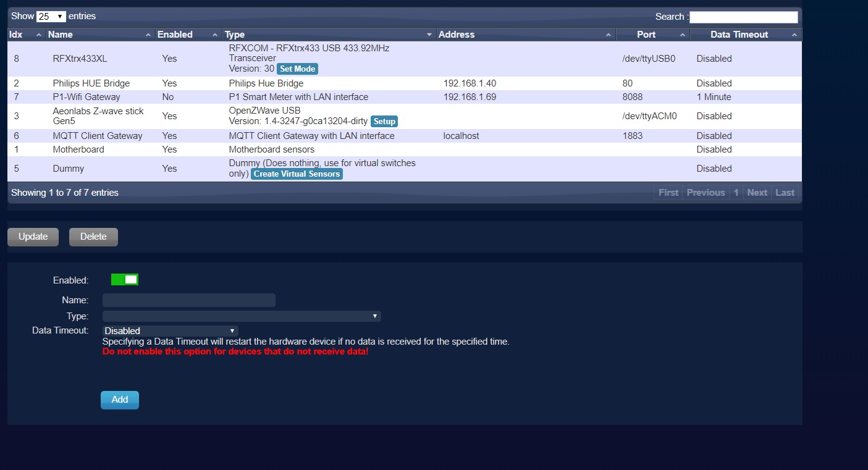Viewport: 868px width, 470px height.
Task: Click Create Virtual Sensors button
Action: point(297,174)
